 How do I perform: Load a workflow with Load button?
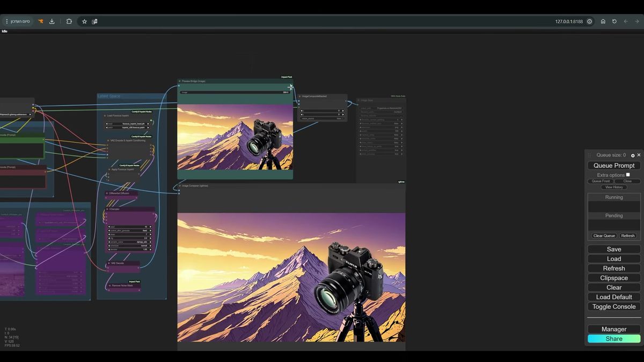tap(614, 258)
